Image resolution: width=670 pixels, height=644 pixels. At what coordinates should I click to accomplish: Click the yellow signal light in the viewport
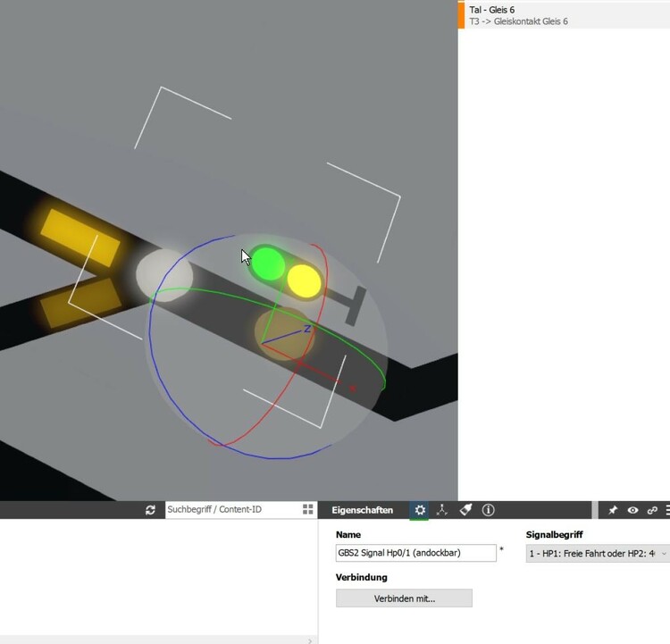[304, 280]
